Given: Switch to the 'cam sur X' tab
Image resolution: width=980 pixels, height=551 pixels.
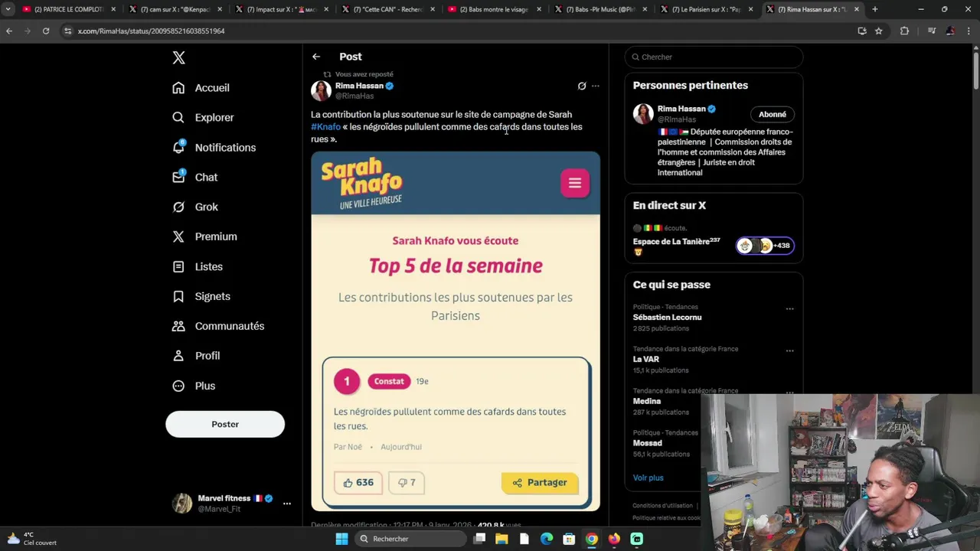Looking at the screenshot, I should coord(175,9).
